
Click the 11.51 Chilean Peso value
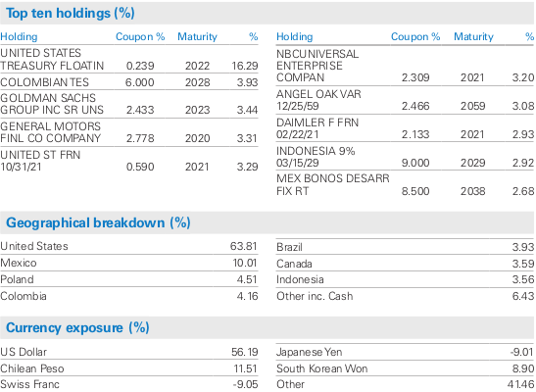point(245,368)
